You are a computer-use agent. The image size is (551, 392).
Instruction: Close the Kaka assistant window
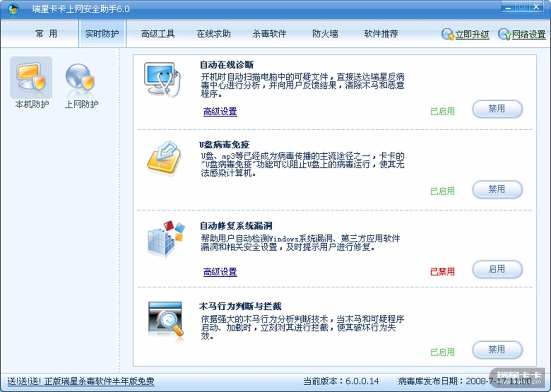point(536,7)
